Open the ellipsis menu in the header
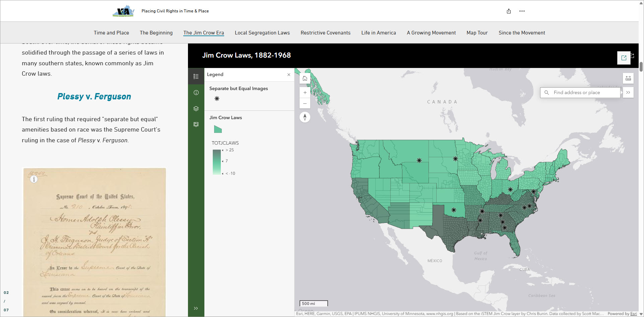 click(x=522, y=11)
